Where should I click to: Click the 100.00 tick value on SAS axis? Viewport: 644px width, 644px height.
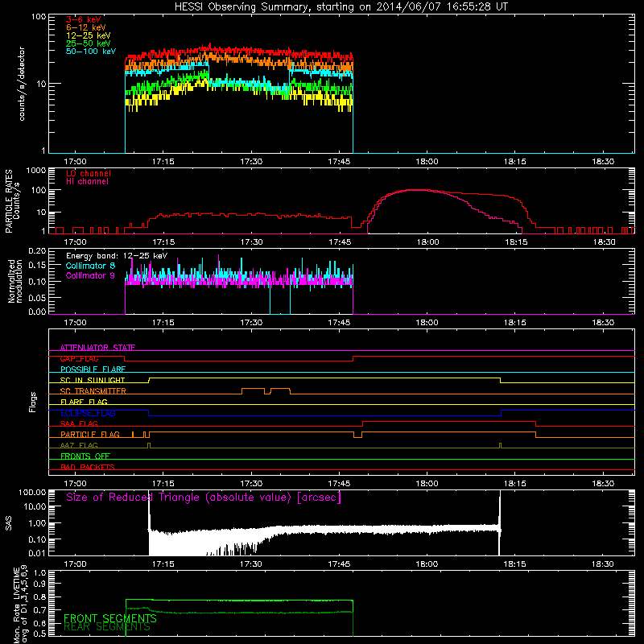(32, 492)
